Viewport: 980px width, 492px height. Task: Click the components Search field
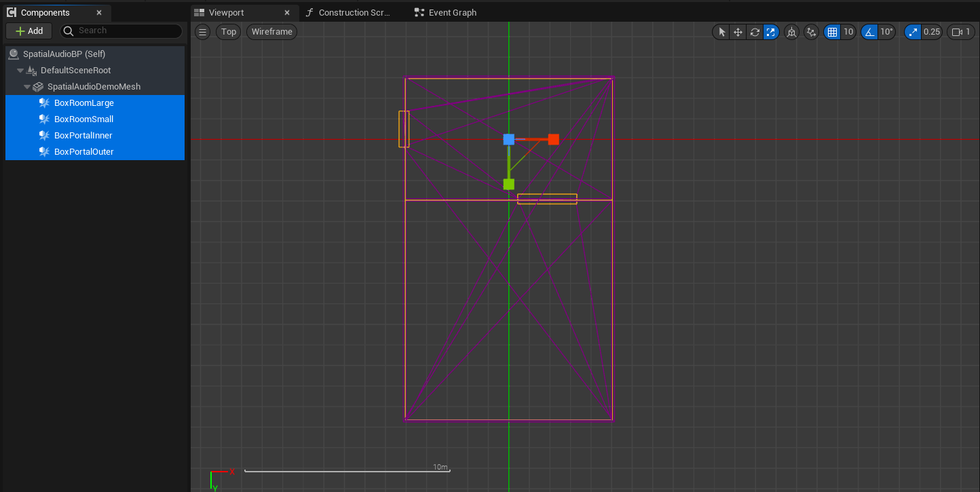(x=128, y=31)
